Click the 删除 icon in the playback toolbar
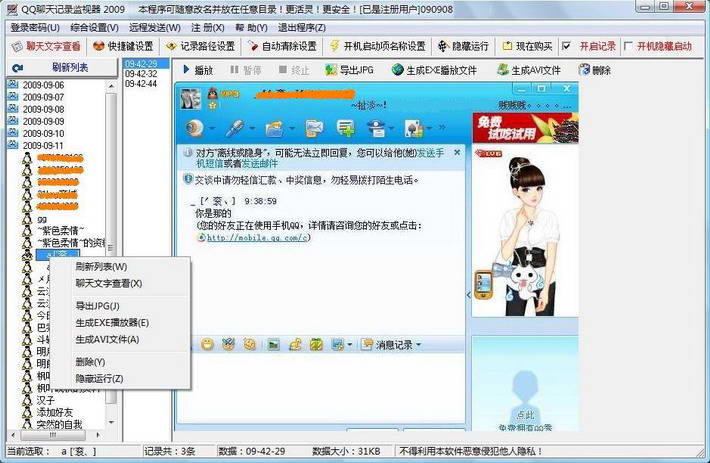The width and height of the screenshot is (710, 463). [x=595, y=70]
